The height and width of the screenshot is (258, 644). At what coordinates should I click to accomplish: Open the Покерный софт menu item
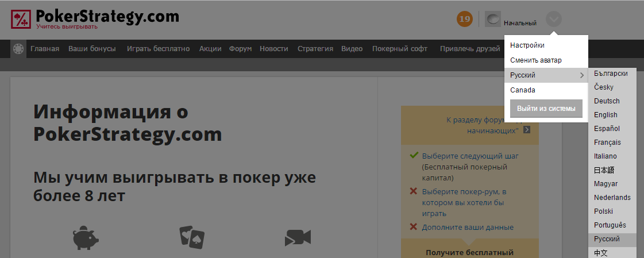pos(400,48)
